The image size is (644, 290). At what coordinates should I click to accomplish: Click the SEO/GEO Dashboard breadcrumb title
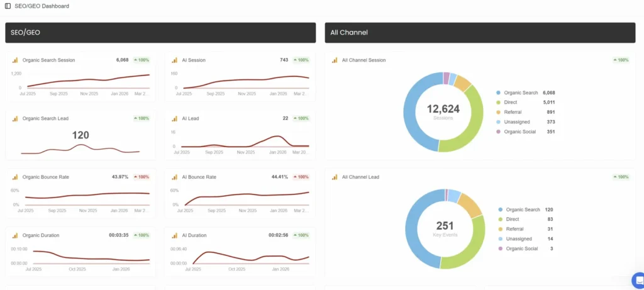coord(42,6)
